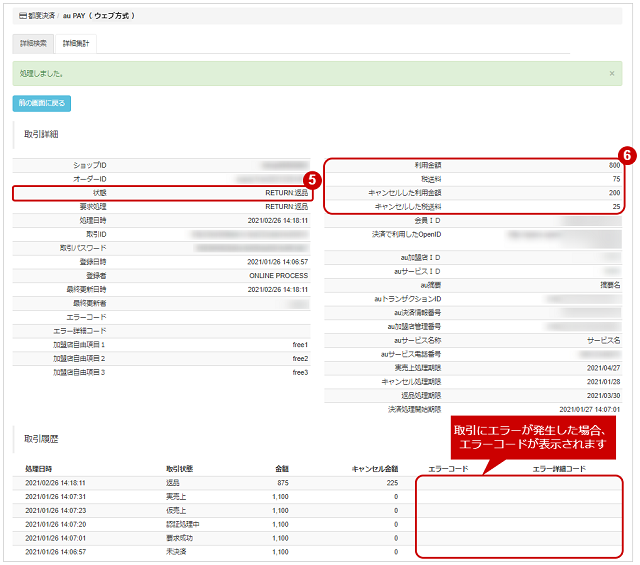
Task: Select RETURN 返品 value in the 要求処理 row
Action: (287, 207)
